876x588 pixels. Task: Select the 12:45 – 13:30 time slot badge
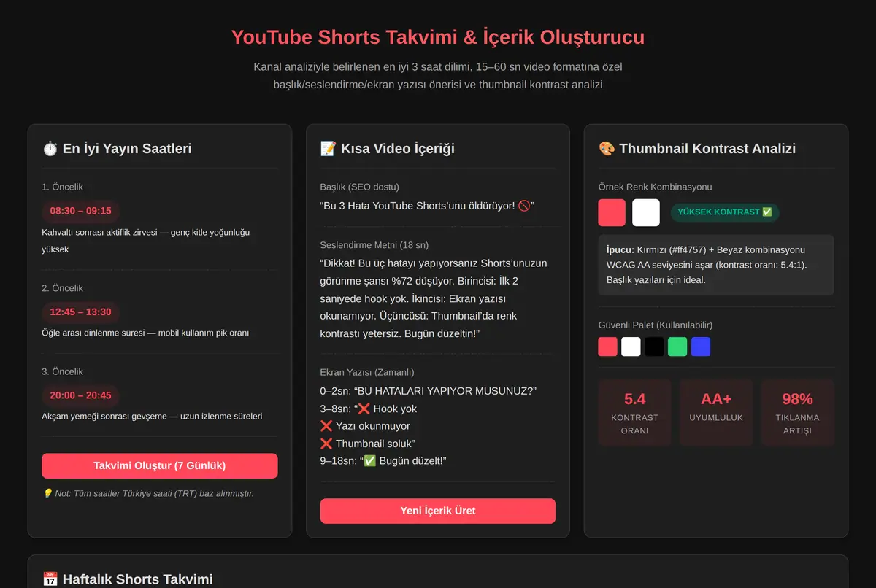click(x=80, y=312)
